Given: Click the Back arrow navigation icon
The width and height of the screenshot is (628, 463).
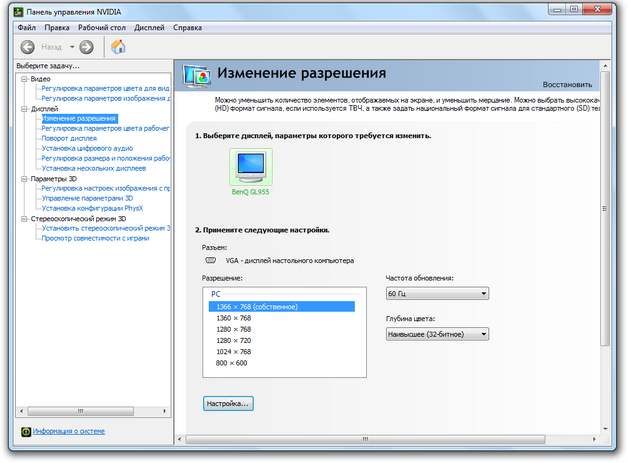Looking at the screenshot, I should tap(27, 47).
